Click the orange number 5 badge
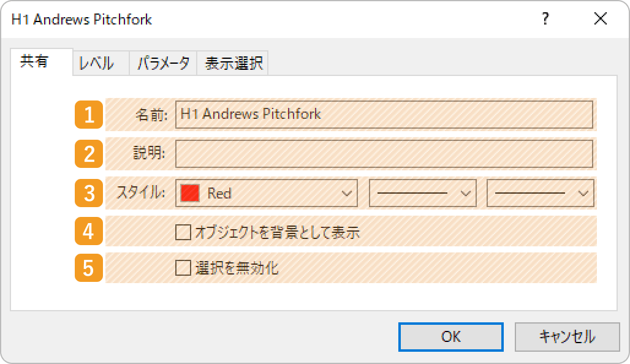The height and width of the screenshot is (364, 630). point(89,268)
